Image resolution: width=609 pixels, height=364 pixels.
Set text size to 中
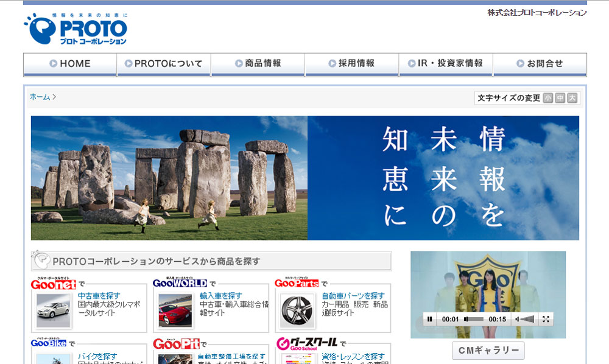click(x=560, y=98)
